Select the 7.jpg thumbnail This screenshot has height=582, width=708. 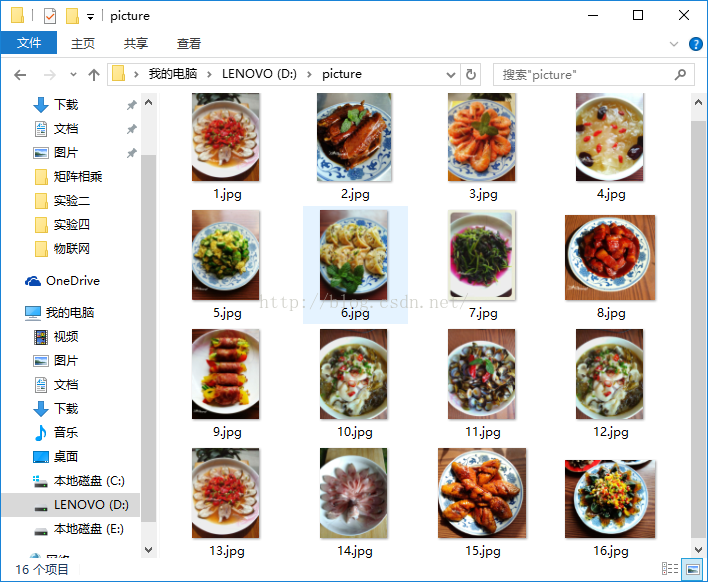pyautogui.click(x=482, y=255)
